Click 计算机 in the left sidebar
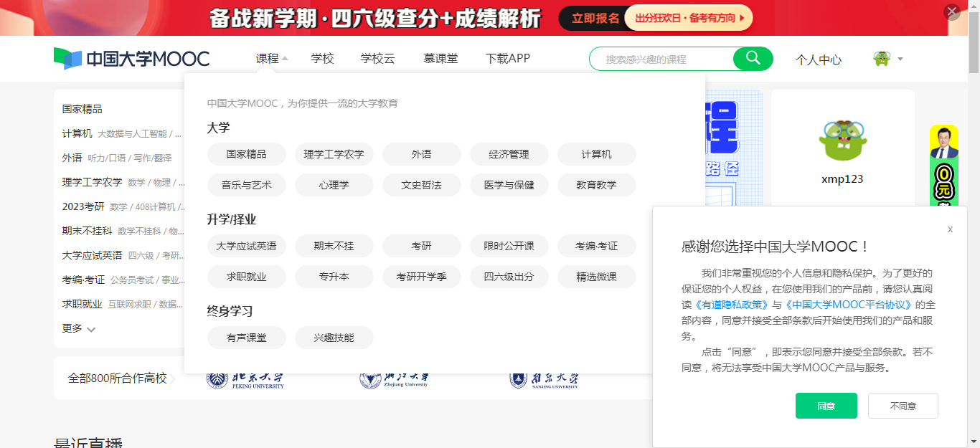Viewport: 980px width, 448px height. click(x=77, y=133)
